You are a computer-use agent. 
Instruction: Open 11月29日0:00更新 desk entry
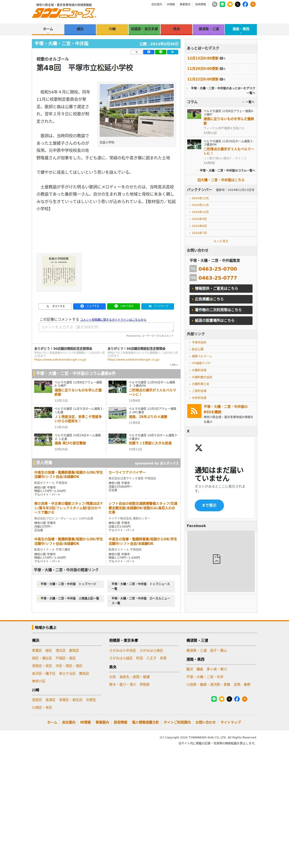coord(203,69)
